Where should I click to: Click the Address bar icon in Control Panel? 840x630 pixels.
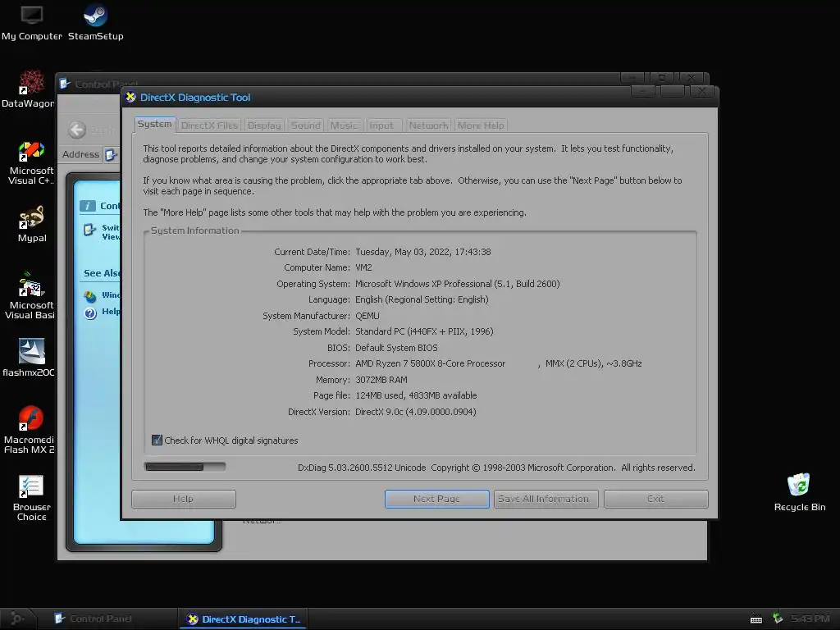pos(111,155)
